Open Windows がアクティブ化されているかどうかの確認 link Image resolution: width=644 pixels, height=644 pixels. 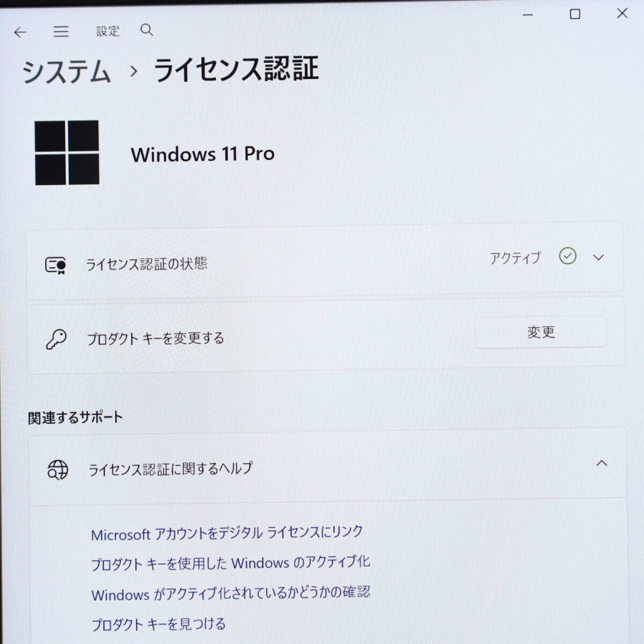tap(231, 593)
